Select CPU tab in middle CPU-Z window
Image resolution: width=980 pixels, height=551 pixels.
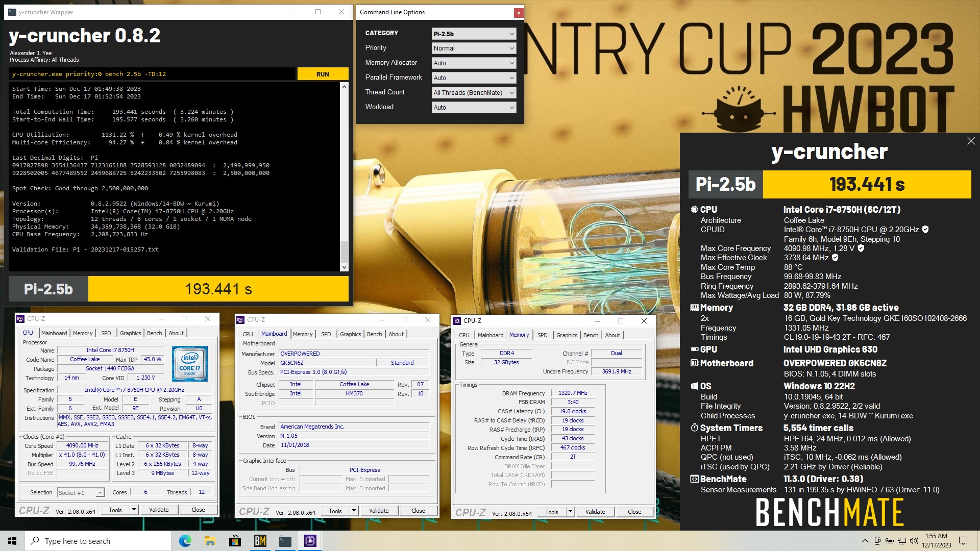coord(248,334)
